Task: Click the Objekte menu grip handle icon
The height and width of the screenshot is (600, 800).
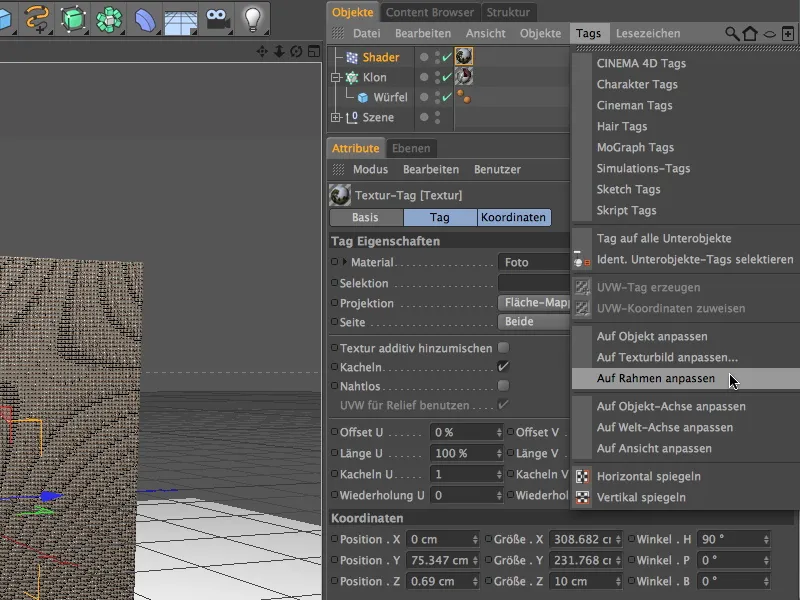Action: [338, 33]
